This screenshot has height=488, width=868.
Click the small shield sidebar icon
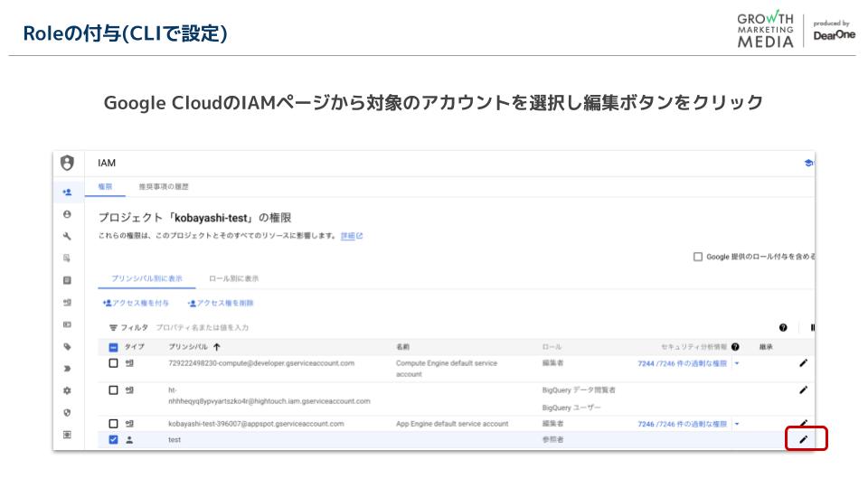coord(67,413)
